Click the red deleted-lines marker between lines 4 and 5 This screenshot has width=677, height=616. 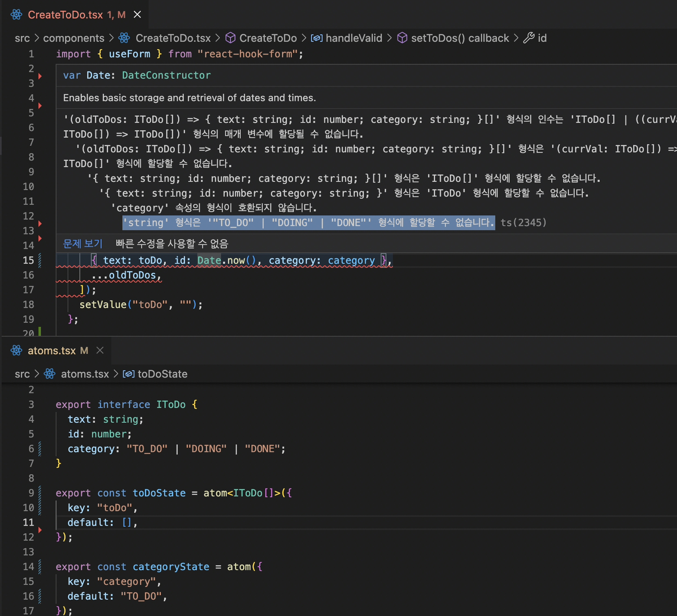[x=40, y=106]
